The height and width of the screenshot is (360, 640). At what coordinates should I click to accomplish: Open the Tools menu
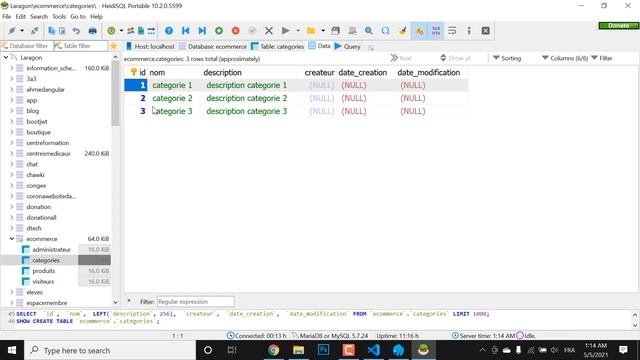tap(59, 16)
